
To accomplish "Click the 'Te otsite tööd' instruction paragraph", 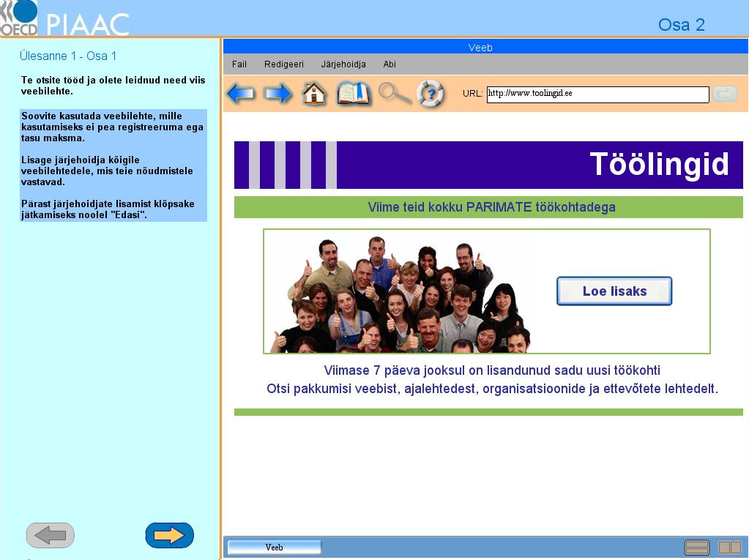I will (113, 86).
